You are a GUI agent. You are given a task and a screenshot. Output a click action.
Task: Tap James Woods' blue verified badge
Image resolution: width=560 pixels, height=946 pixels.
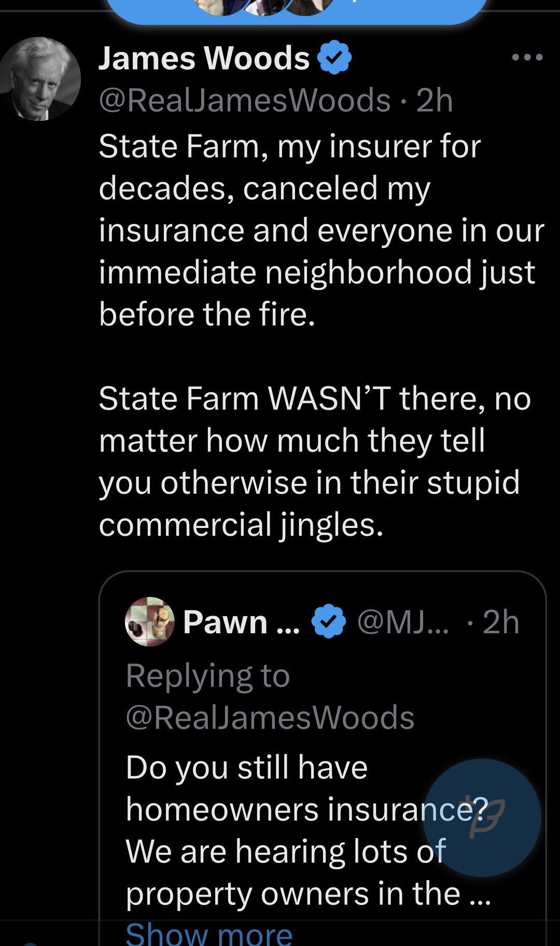pyautogui.click(x=334, y=57)
